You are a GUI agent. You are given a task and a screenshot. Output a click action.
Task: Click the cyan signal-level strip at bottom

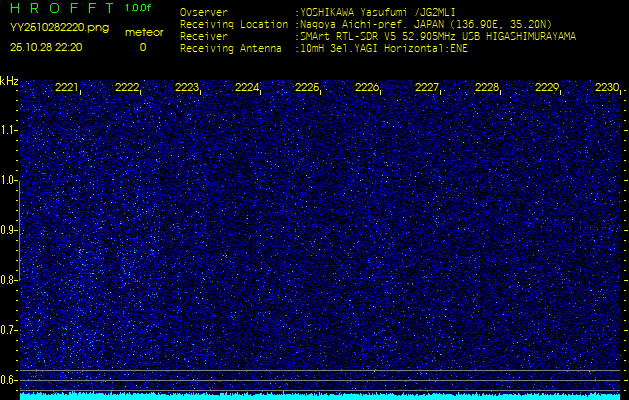[x=320, y=395]
